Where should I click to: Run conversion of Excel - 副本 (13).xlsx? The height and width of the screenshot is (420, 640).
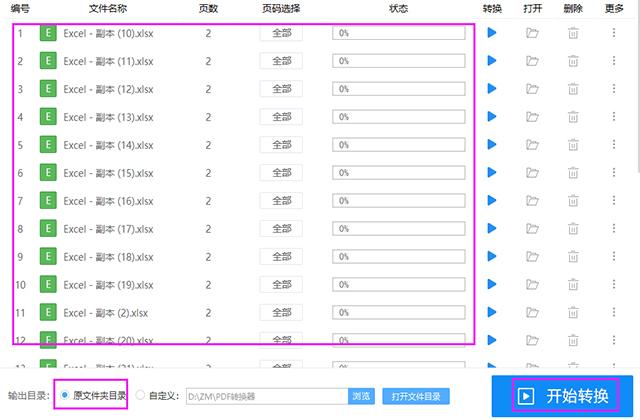(491, 117)
